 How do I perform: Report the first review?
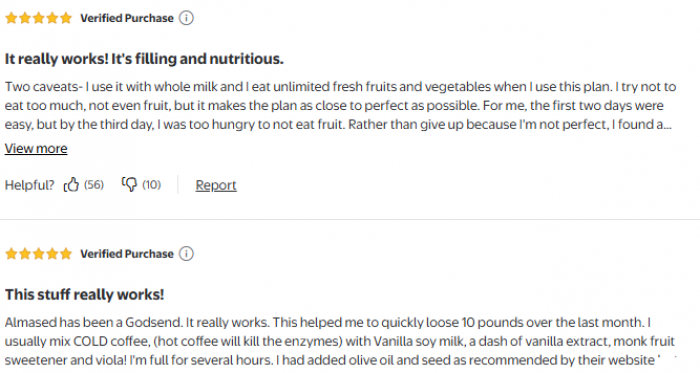216,185
